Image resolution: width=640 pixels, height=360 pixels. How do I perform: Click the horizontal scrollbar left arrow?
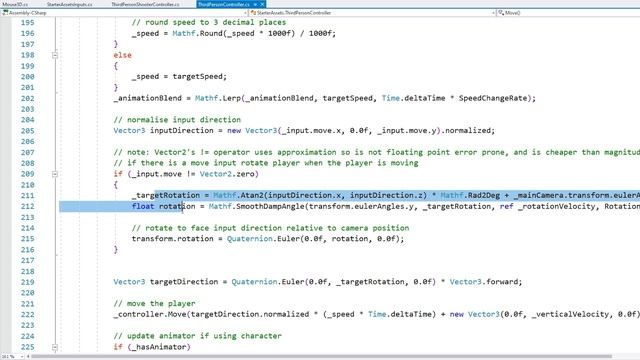click(x=28, y=357)
